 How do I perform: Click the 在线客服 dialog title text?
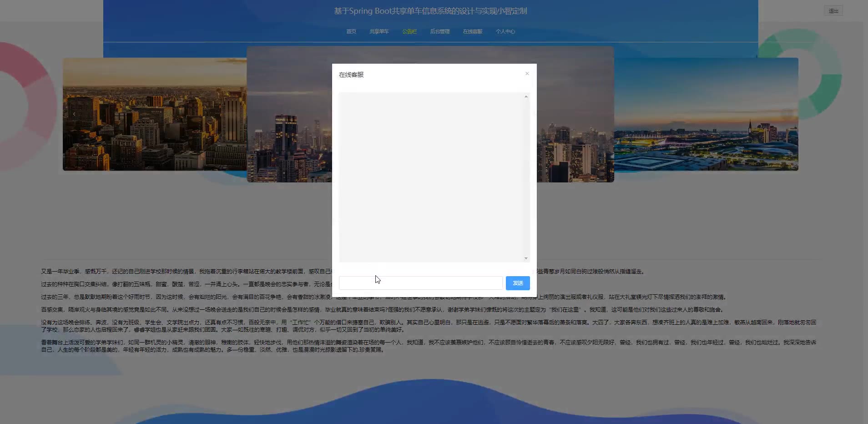[351, 75]
